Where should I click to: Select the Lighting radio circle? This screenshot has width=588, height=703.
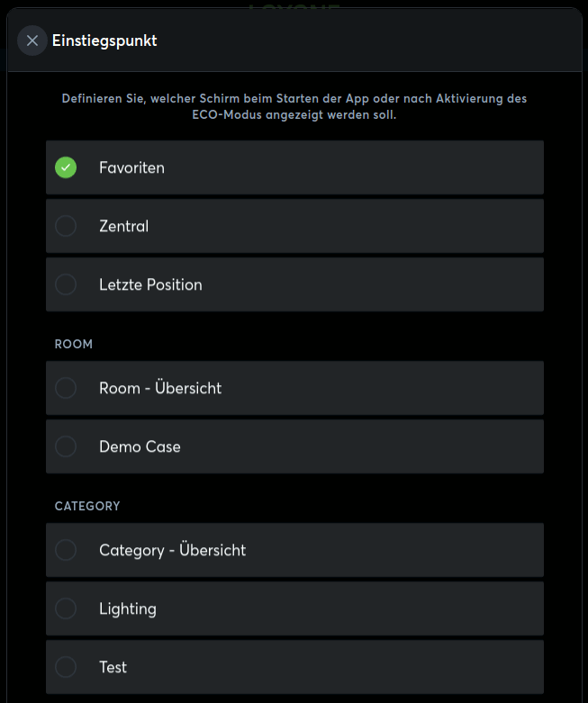tap(66, 608)
